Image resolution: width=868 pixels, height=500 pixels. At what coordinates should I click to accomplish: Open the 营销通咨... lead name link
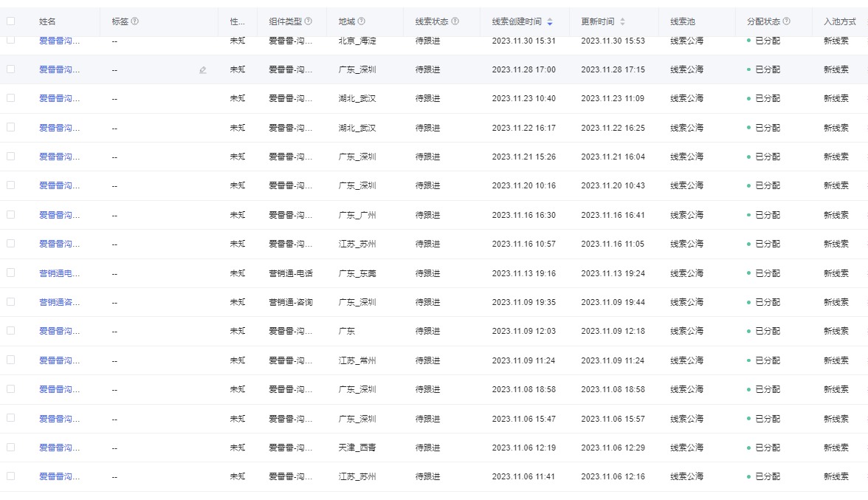[x=59, y=302]
